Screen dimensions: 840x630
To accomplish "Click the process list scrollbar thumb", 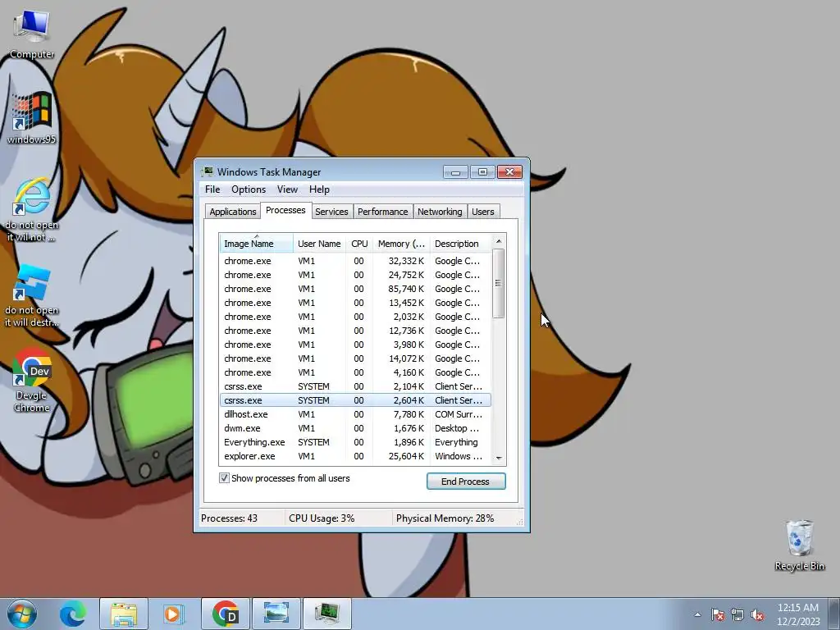I will [x=498, y=283].
